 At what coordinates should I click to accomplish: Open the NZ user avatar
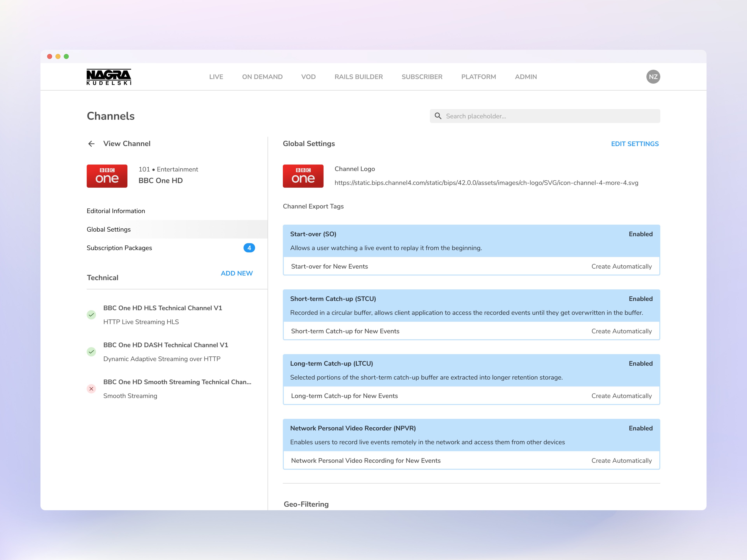653,77
